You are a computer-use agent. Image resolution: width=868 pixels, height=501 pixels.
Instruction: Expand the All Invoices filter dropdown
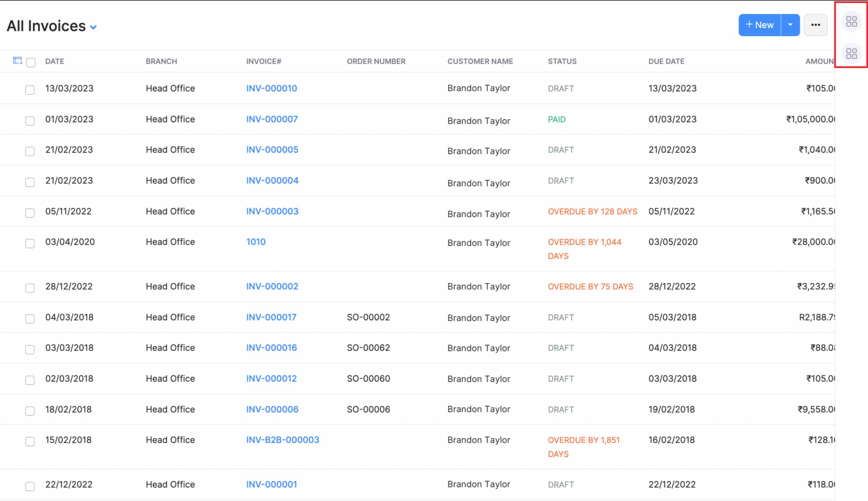[93, 26]
